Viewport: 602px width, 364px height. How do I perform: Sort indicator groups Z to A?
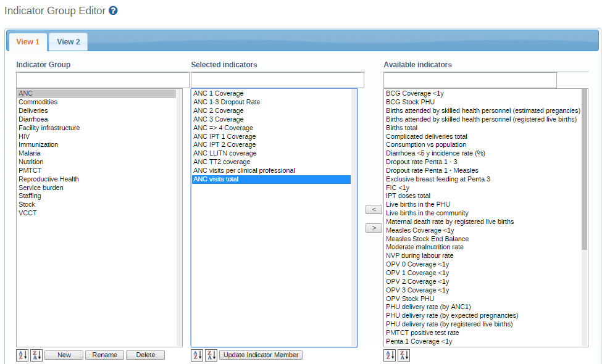click(36, 355)
